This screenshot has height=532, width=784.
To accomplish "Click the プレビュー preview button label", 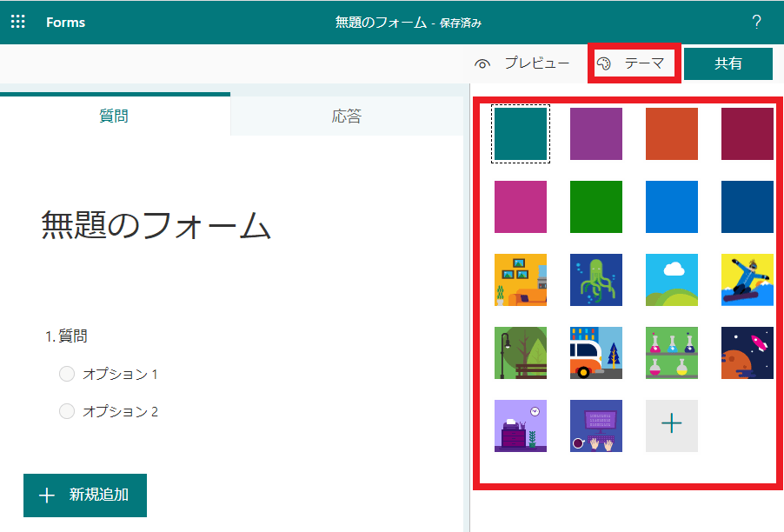I will 537,63.
